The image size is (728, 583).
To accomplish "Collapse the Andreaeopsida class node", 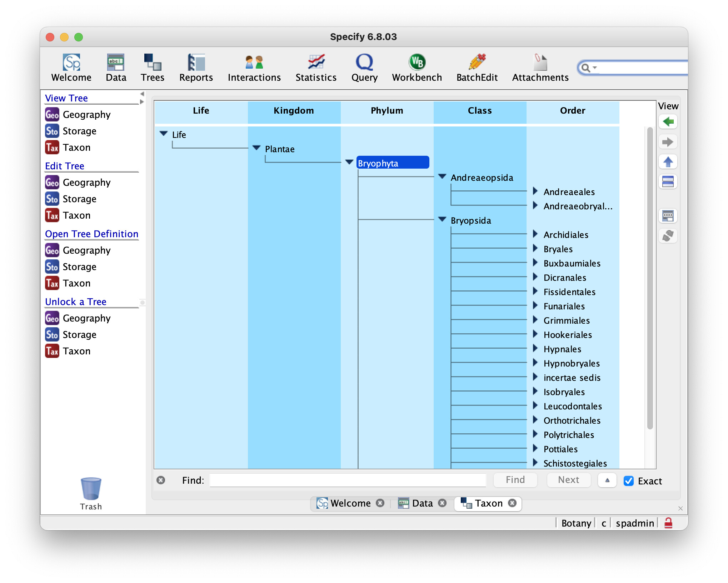I will coord(442,177).
